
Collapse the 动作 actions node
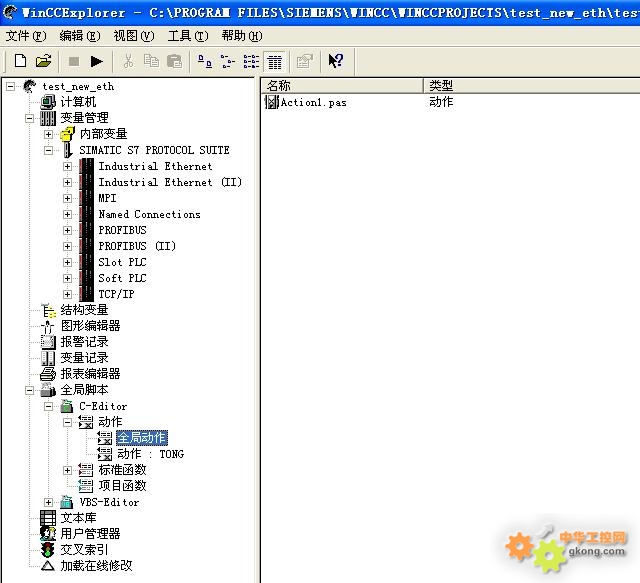67,422
